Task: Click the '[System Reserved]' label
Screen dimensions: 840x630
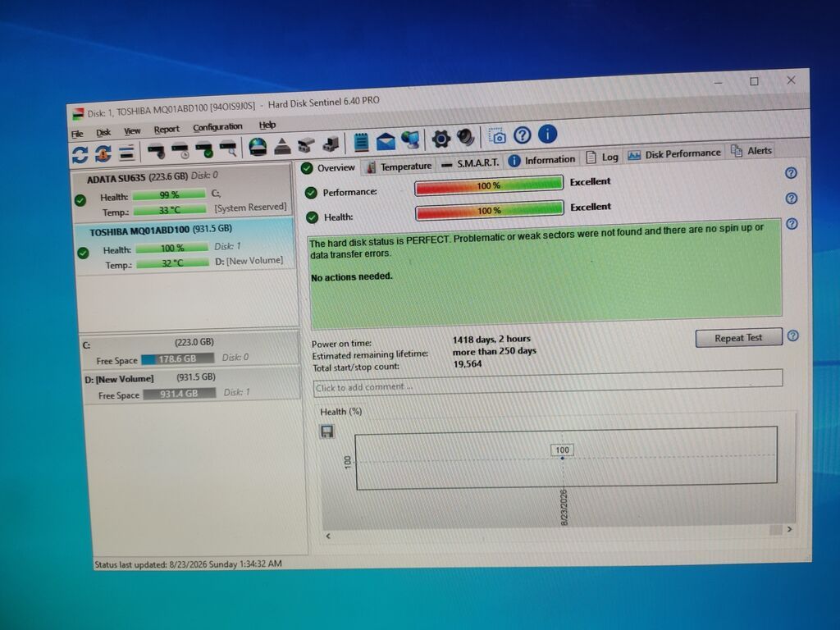Action: point(250,208)
